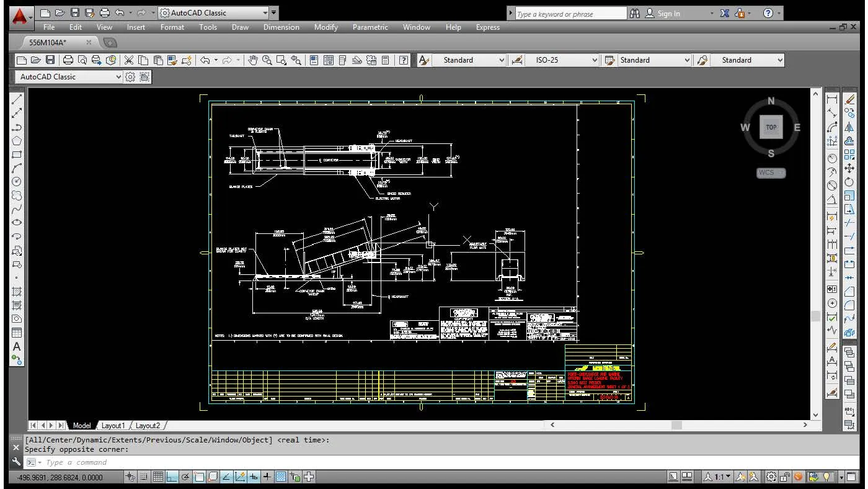The image size is (868, 489).
Task: Open the table style Standard dropdown
Action: point(654,60)
